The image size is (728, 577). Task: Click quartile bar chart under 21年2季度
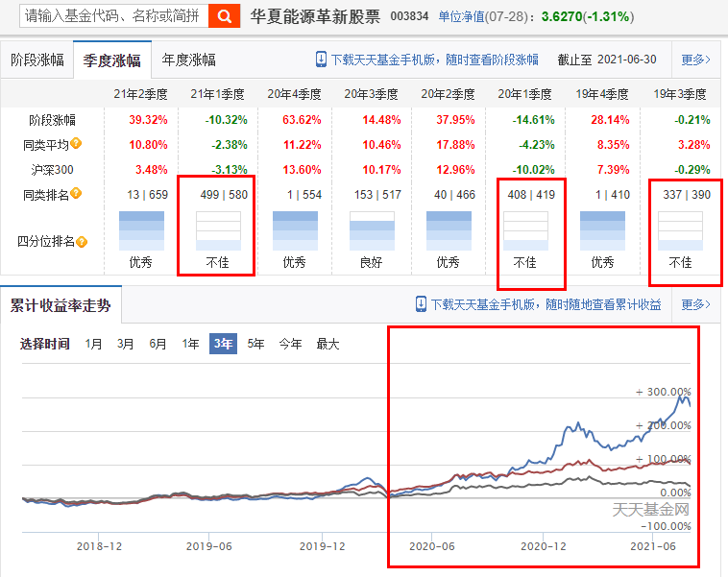[141, 231]
